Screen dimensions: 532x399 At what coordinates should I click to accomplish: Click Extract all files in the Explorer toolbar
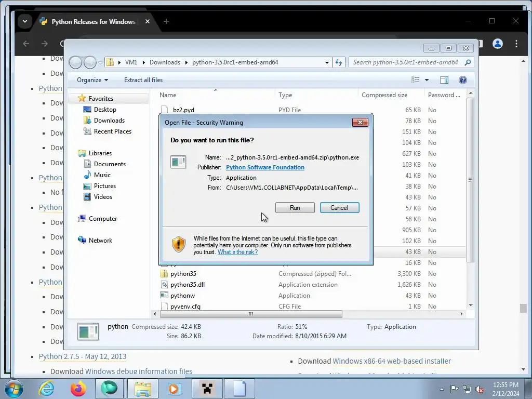click(143, 80)
